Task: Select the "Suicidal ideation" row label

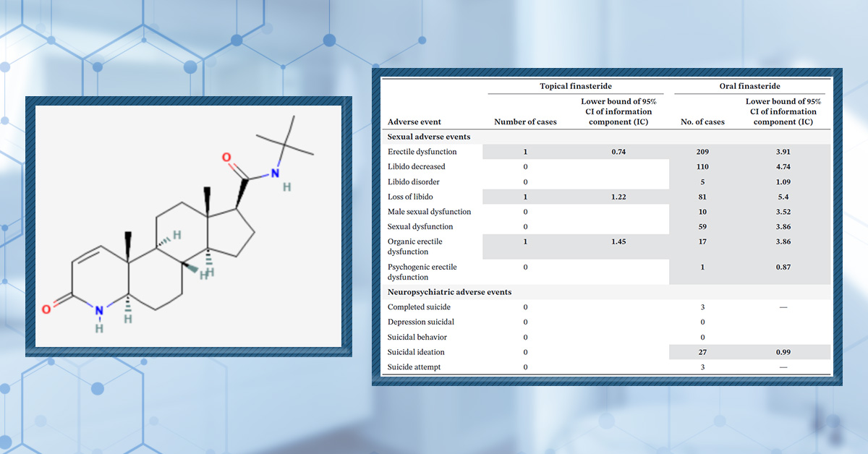Action: 416,352
